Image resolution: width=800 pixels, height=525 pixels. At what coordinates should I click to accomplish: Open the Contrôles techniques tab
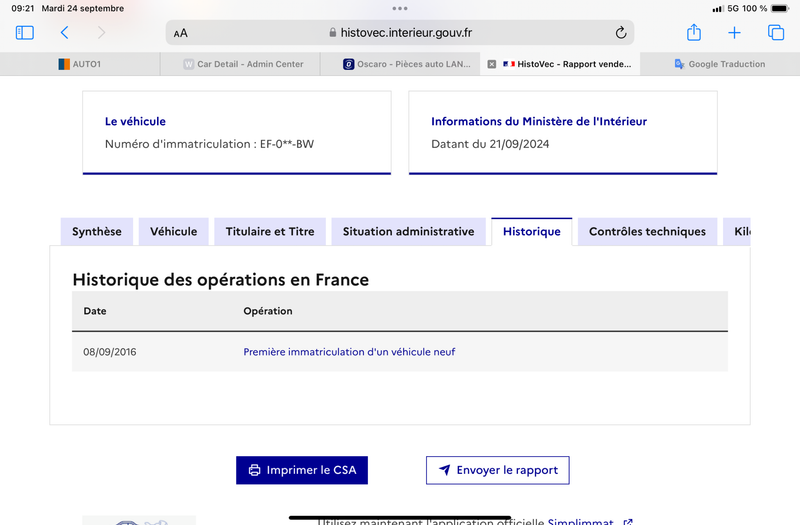647,232
